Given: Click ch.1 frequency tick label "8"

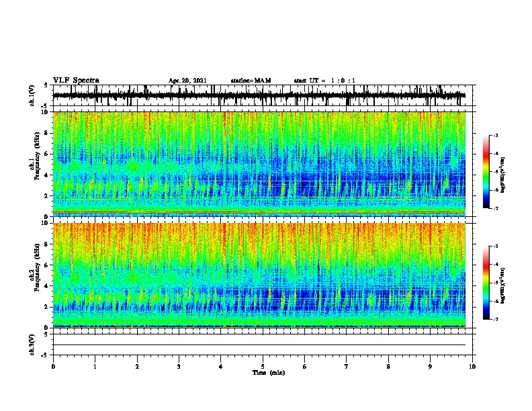Looking at the screenshot, I should [x=46, y=133].
